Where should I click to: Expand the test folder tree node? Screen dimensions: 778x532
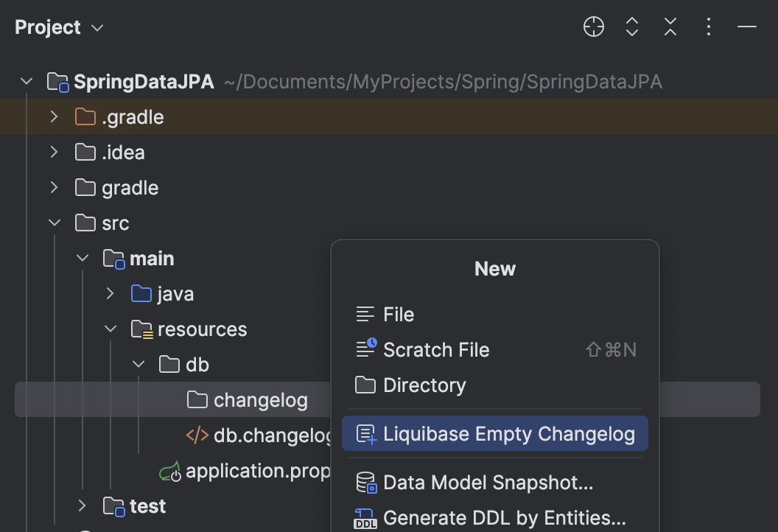click(81, 506)
